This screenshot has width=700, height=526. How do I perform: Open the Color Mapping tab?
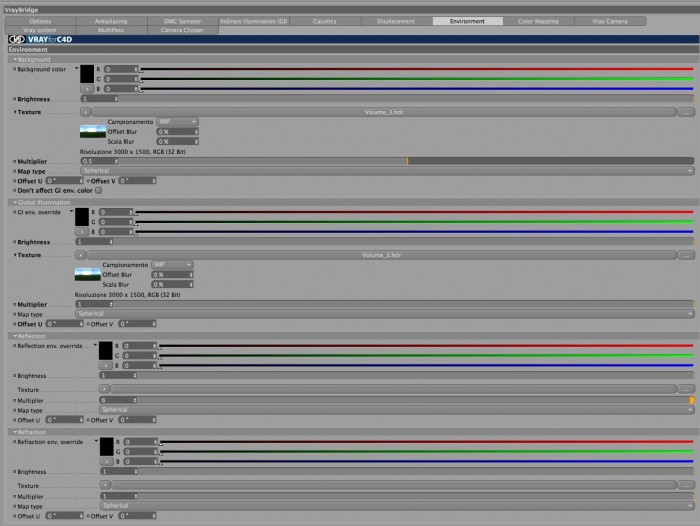pyautogui.click(x=538, y=21)
